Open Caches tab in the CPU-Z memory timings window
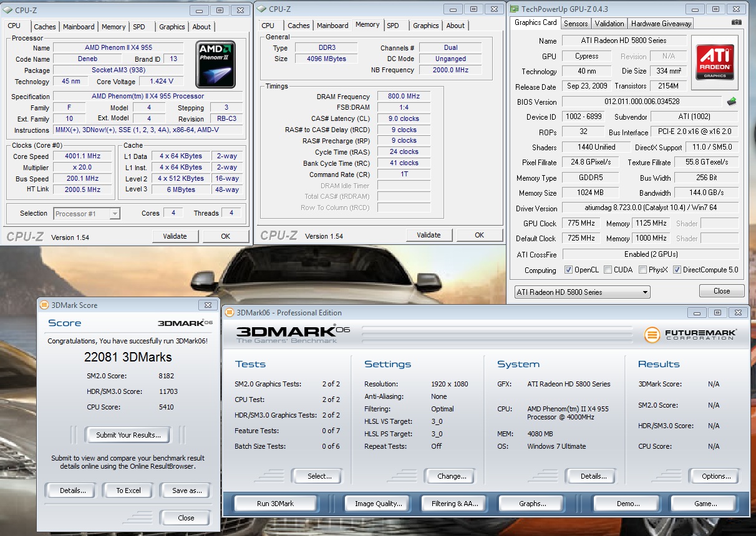This screenshot has height=536, width=756. (x=299, y=26)
